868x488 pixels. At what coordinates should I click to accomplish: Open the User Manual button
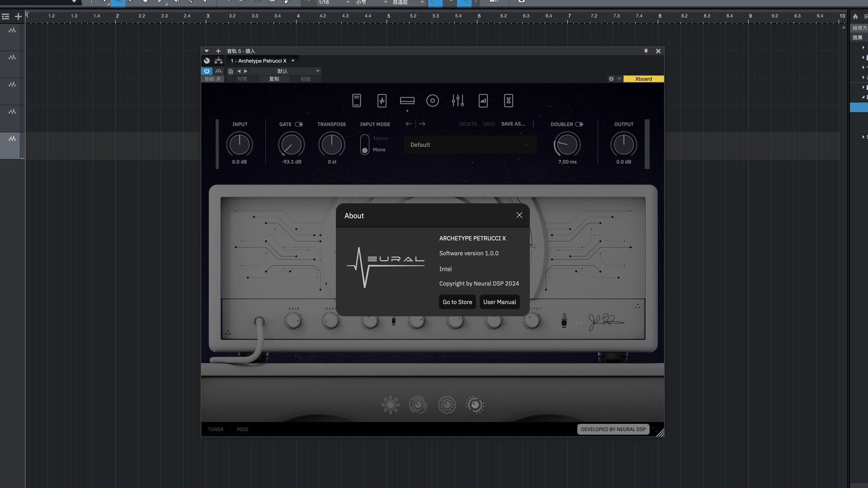pos(499,302)
